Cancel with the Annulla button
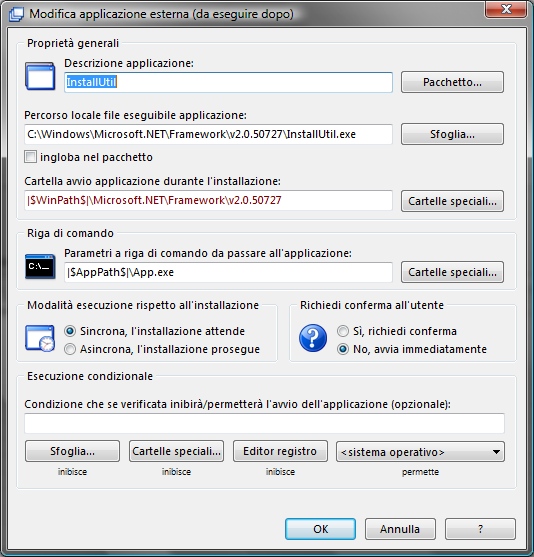Image resolution: width=534 pixels, height=557 pixels. (x=400, y=529)
